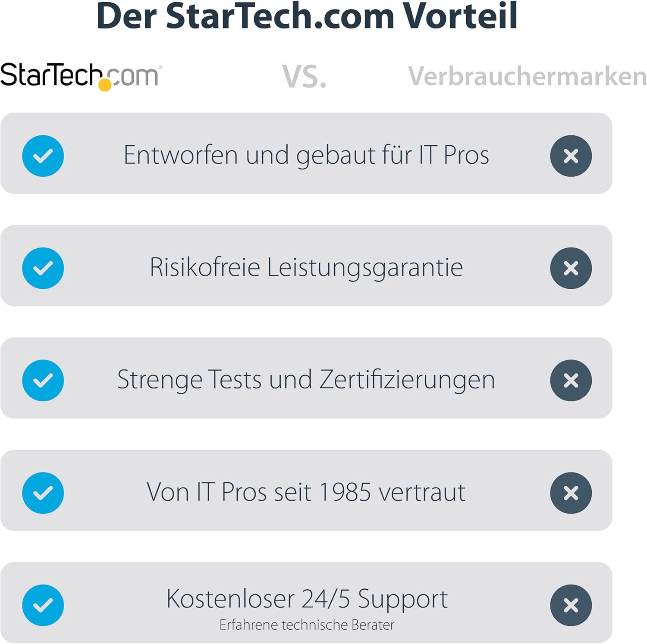Click the "Verbrauchermarken" column heading
This screenshot has width=647, height=644.
527,76
